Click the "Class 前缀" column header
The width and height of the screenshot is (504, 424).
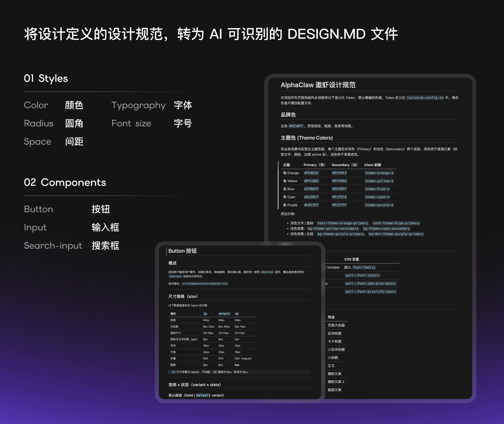pyautogui.click(x=372, y=165)
